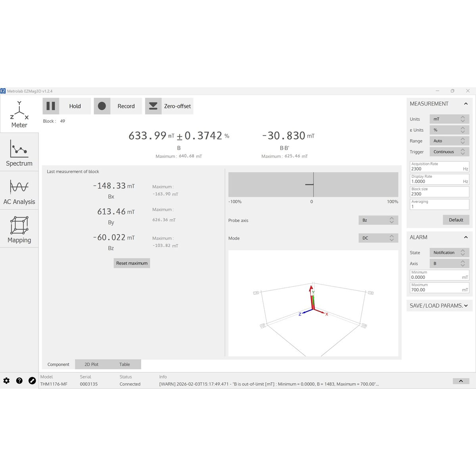Image resolution: width=476 pixels, height=476 pixels.
Task: Open the help question mark icon
Action: pos(19,380)
